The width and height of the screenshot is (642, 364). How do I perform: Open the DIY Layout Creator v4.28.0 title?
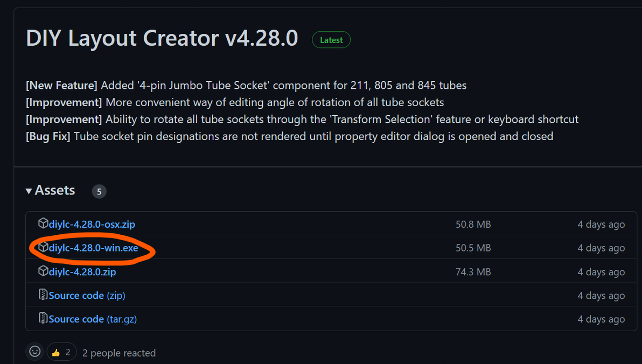(x=162, y=38)
